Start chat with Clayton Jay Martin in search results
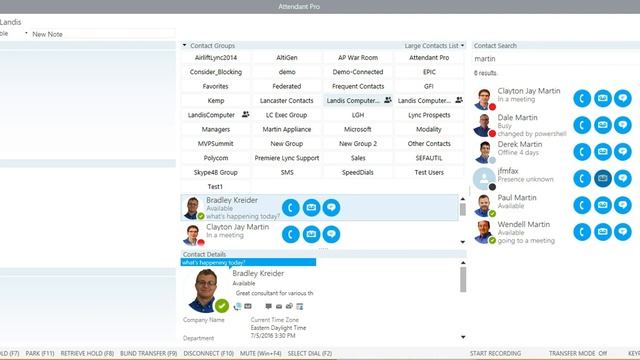 623,98
